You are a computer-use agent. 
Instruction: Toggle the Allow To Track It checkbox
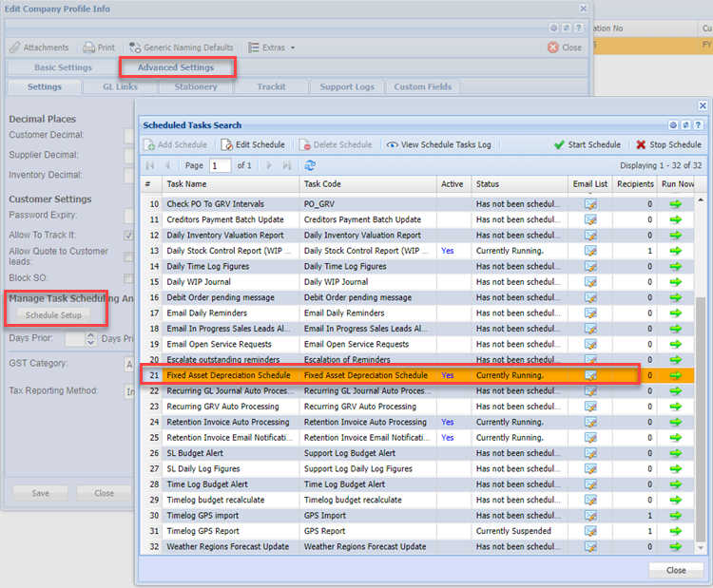click(129, 235)
